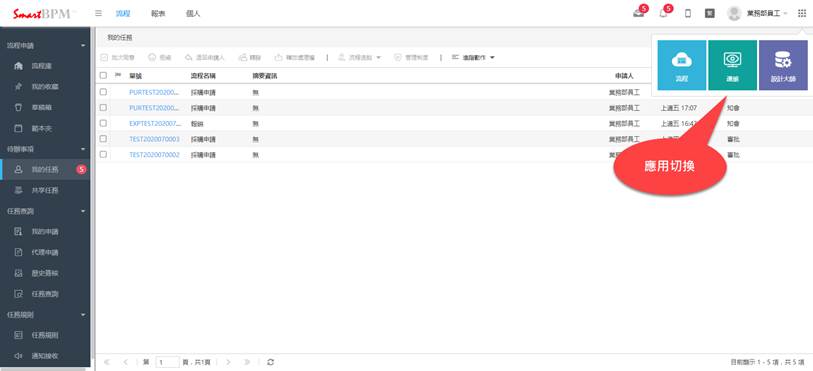Screen dimensions: 813x371
Task: Open the 進階動作 dropdown in toolbar
Action: (473, 58)
